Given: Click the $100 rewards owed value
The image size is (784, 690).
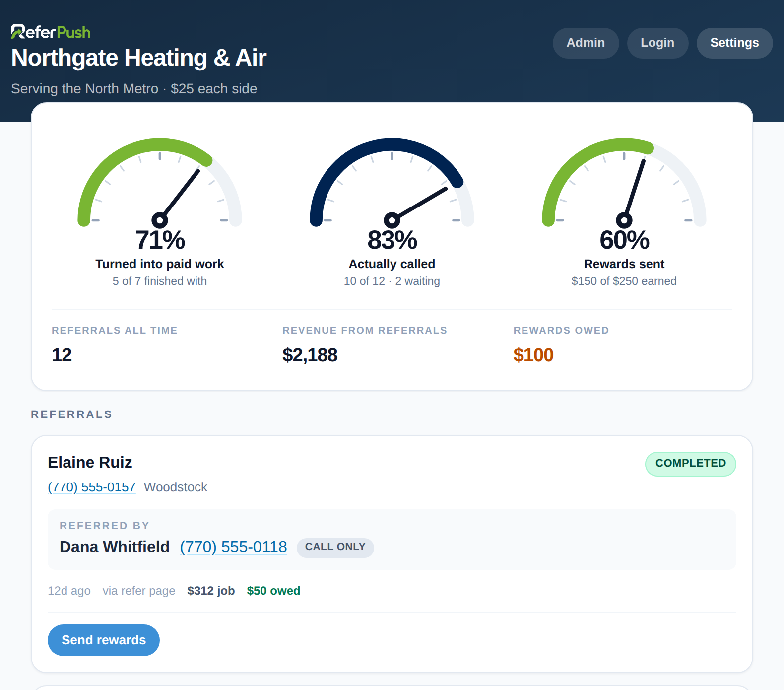Looking at the screenshot, I should click(x=533, y=355).
